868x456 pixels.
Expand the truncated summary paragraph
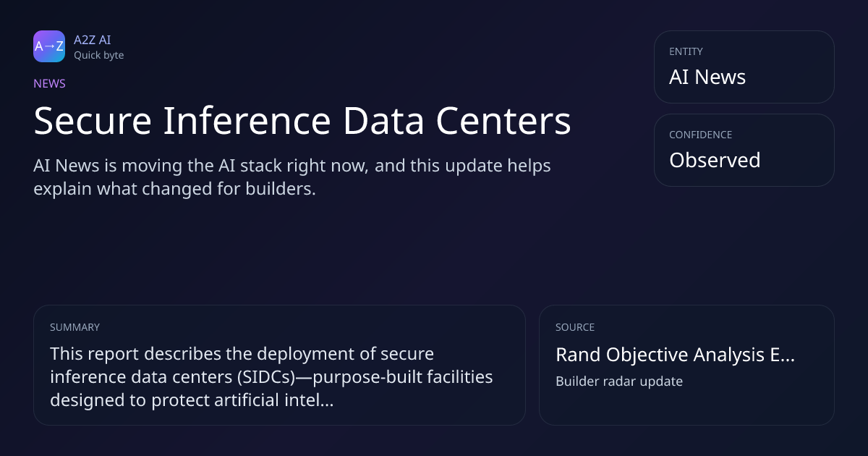click(x=271, y=377)
